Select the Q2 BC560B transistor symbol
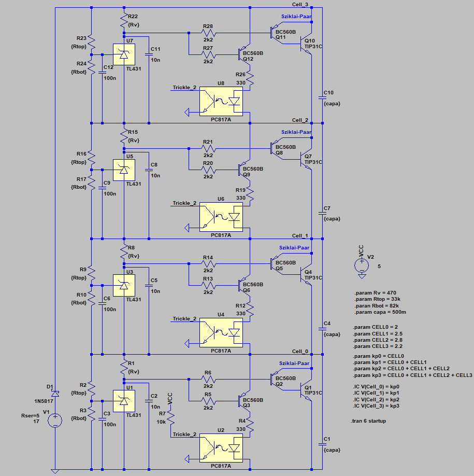474x476 pixels. coord(277,380)
